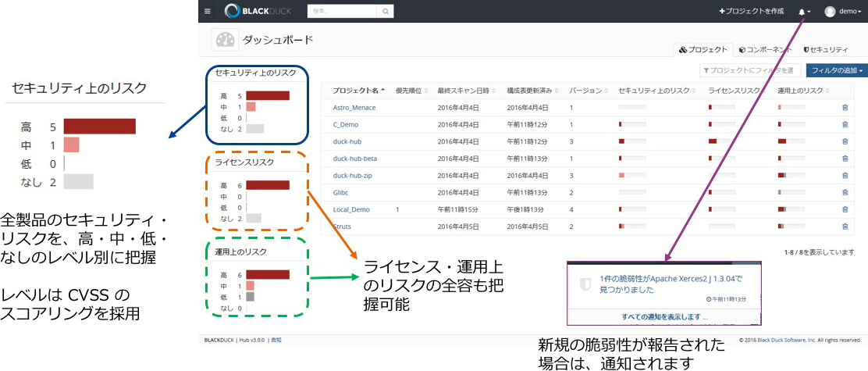Click the なし license risk gray bar
This screenshot has height=371, width=868.
pyautogui.click(x=254, y=218)
